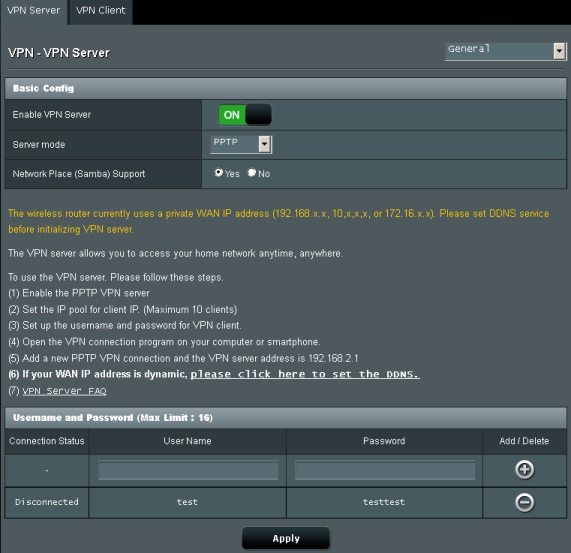Switch to the VPN Client tab
The width and height of the screenshot is (571, 553).
point(101,11)
